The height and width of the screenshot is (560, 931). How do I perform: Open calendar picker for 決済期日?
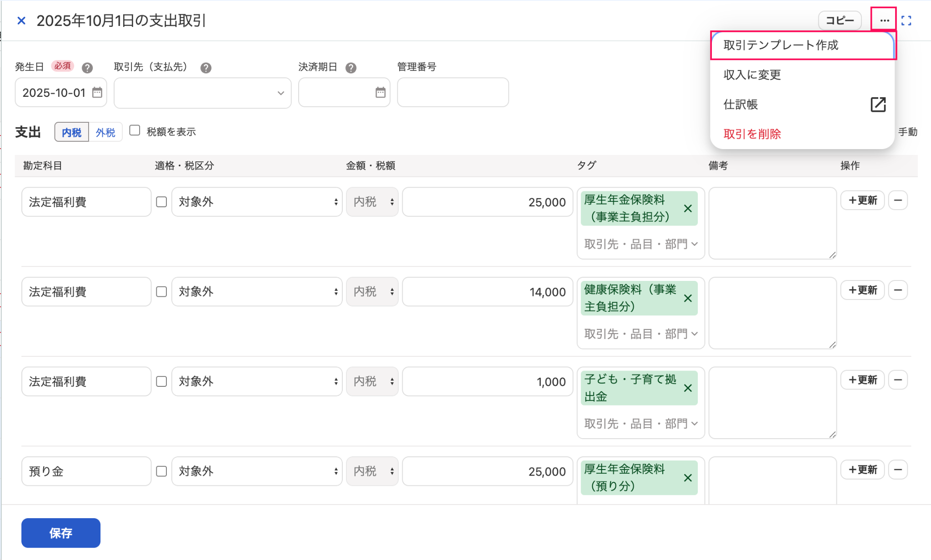[380, 93]
